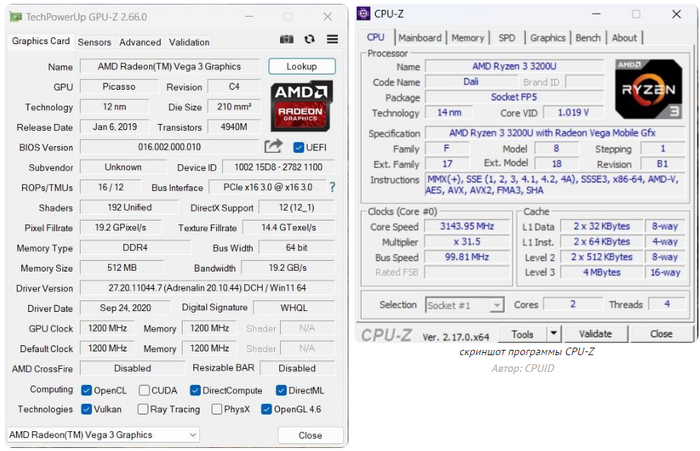Click the GPU Name text field
The width and height of the screenshot is (700, 451).
point(168,67)
